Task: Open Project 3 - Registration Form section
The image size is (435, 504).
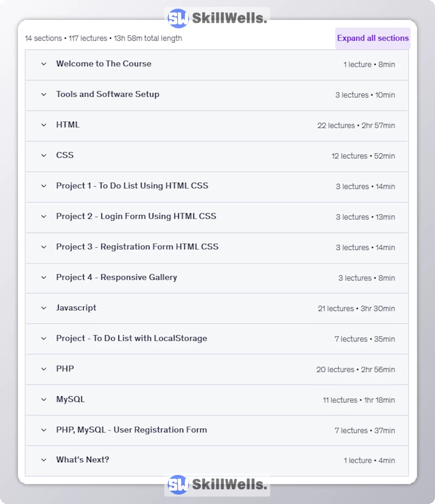Action: coord(43,247)
